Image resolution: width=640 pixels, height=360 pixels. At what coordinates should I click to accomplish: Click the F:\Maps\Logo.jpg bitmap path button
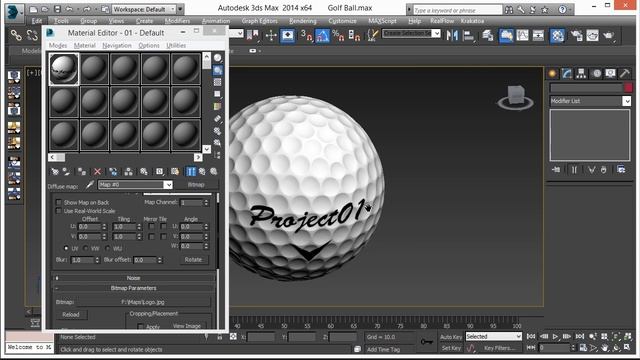pyautogui.click(x=143, y=302)
